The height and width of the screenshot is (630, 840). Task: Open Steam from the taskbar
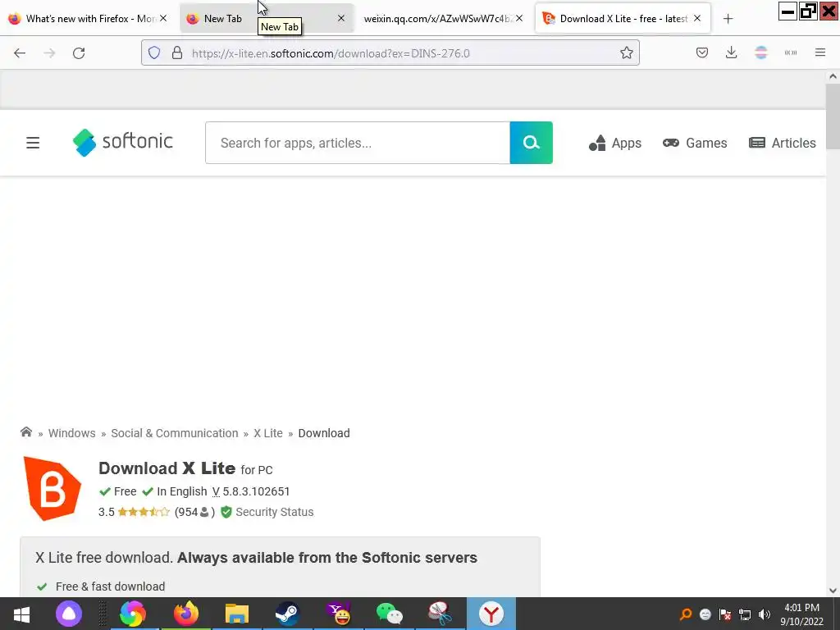coord(288,614)
